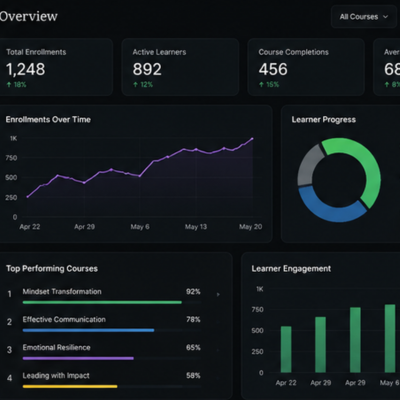Open the All Courses dropdown
The width and height of the screenshot is (400, 400).
point(364,17)
